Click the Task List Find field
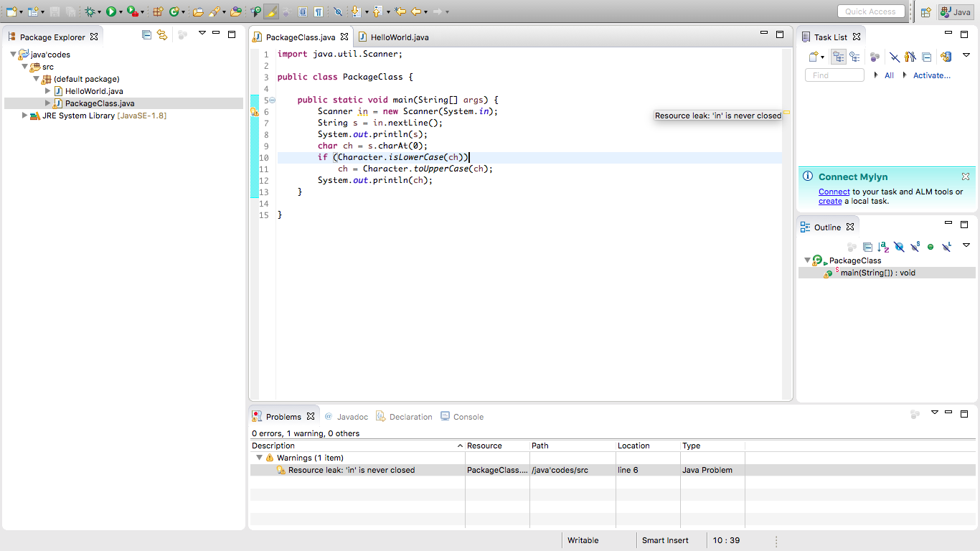This screenshot has width=980, height=551. point(834,75)
